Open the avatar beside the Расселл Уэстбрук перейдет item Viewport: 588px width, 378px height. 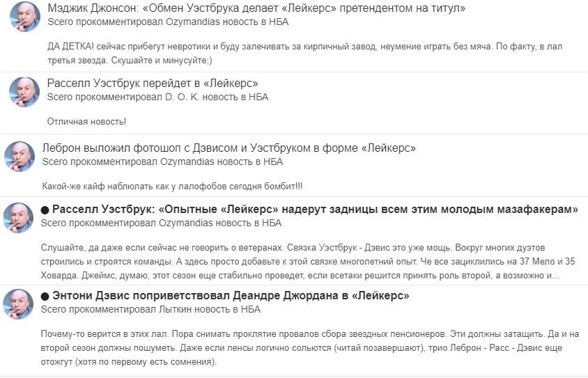tap(24, 92)
